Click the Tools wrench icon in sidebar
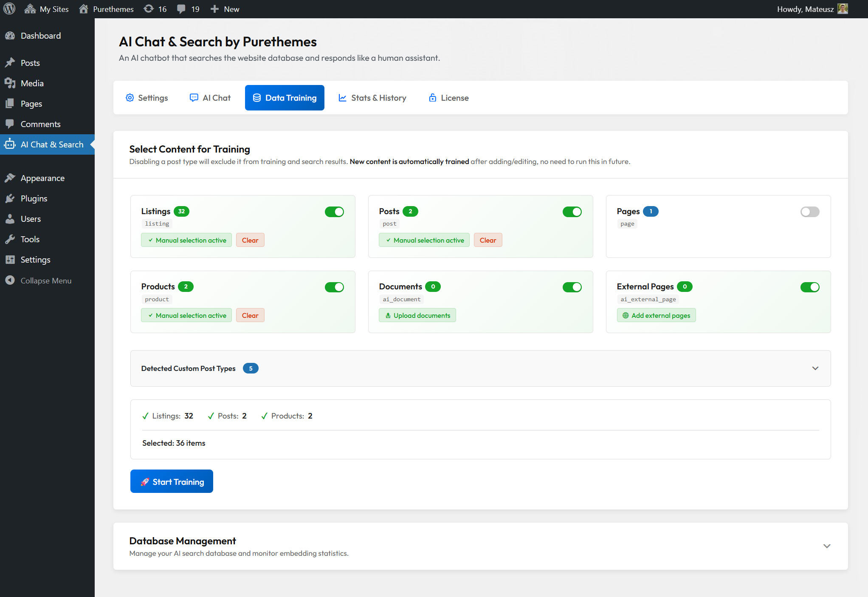Viewport: 868px width, 597px height. [10, 239]
